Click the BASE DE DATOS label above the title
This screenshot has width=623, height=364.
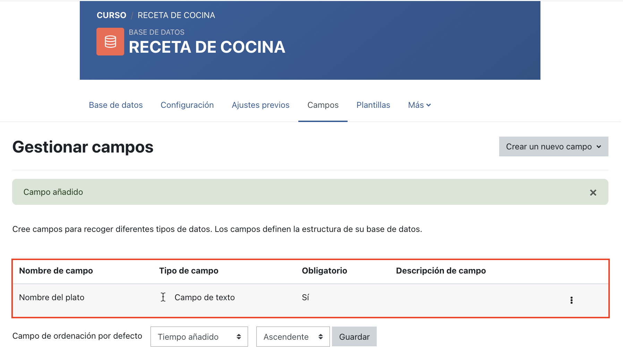157,32
